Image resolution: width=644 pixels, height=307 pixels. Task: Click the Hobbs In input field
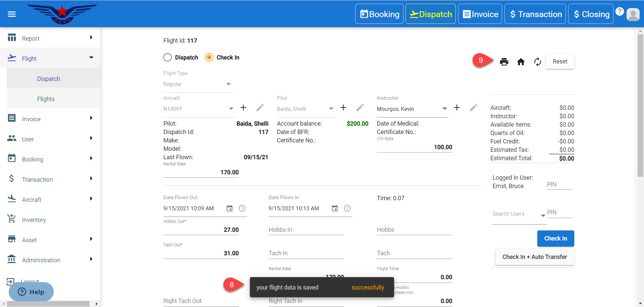(x=306, y=230)
